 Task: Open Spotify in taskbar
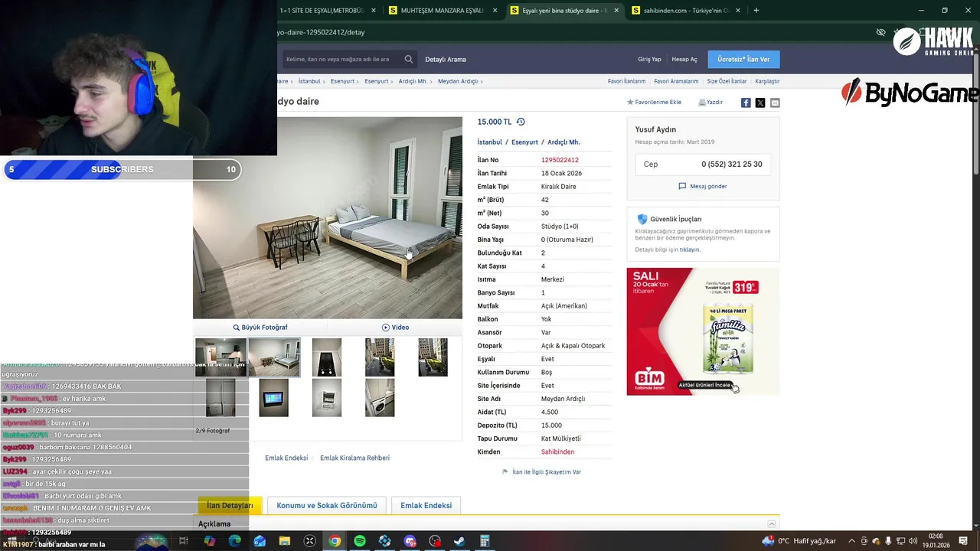pos(360,541)
